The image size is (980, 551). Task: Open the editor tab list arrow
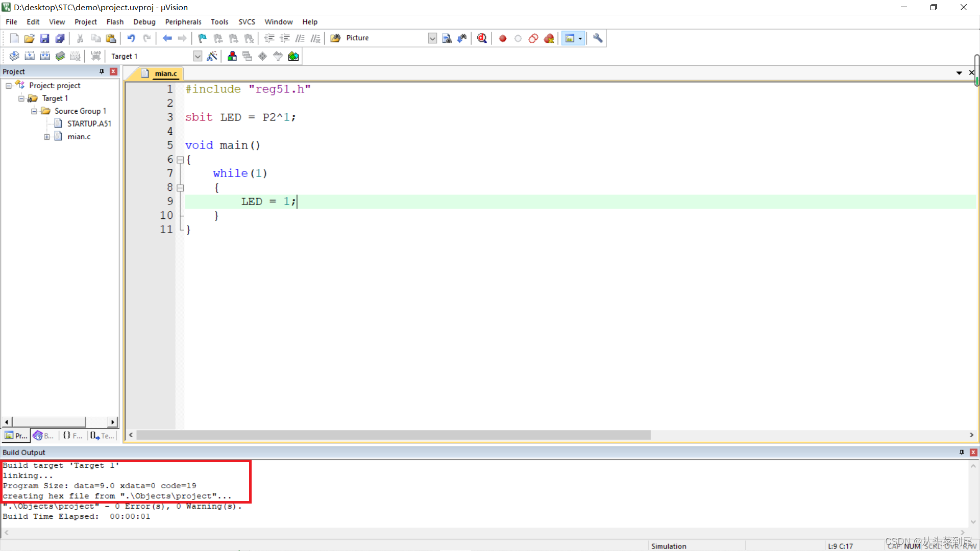pos(959,73)
